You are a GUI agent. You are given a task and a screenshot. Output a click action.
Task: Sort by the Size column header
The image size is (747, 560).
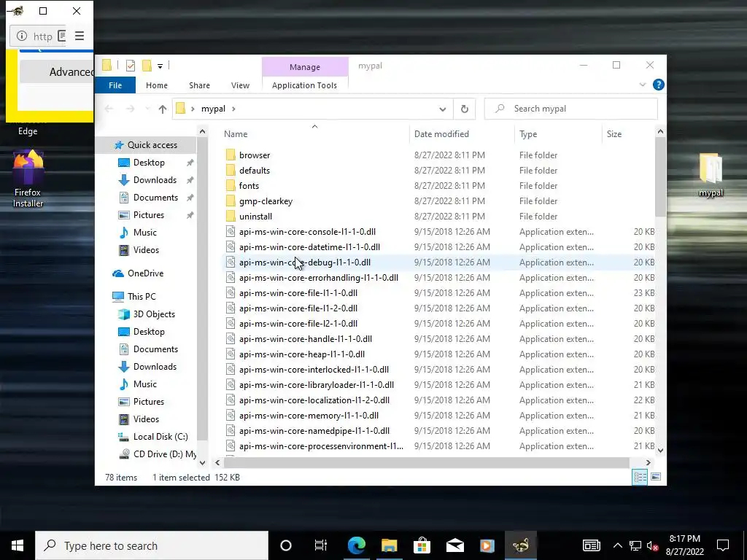click(x=628, y=134)
